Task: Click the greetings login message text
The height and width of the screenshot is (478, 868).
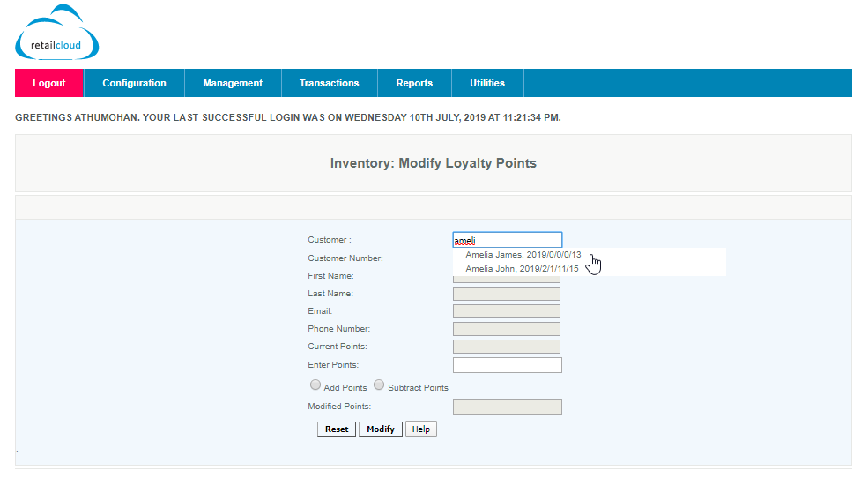Action: tap(288, 117)
